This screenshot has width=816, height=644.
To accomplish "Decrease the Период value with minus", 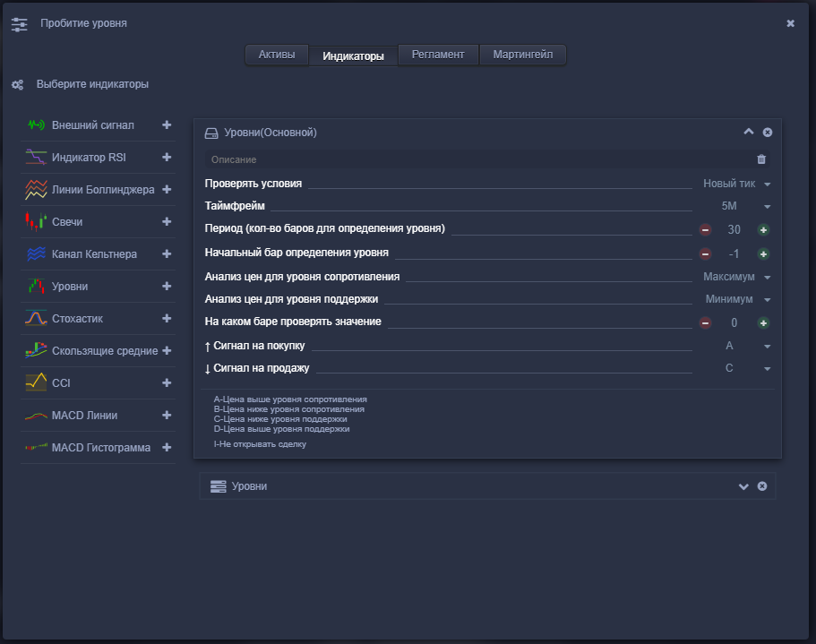I will 705,229.
